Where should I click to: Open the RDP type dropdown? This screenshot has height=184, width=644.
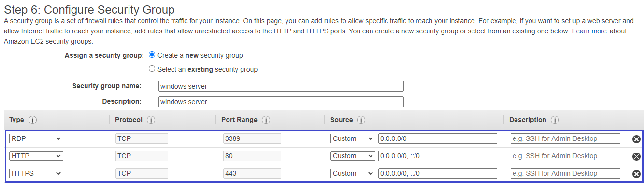(36, 138)
